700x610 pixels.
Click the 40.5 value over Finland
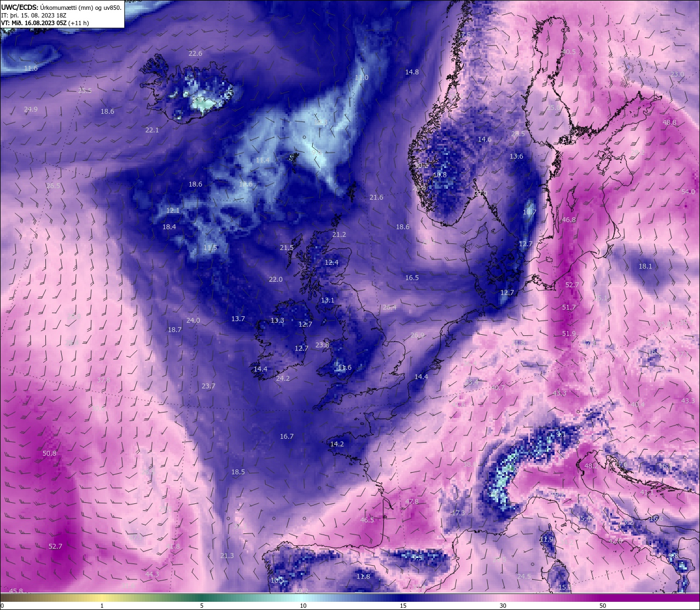[x=569, y=52]
